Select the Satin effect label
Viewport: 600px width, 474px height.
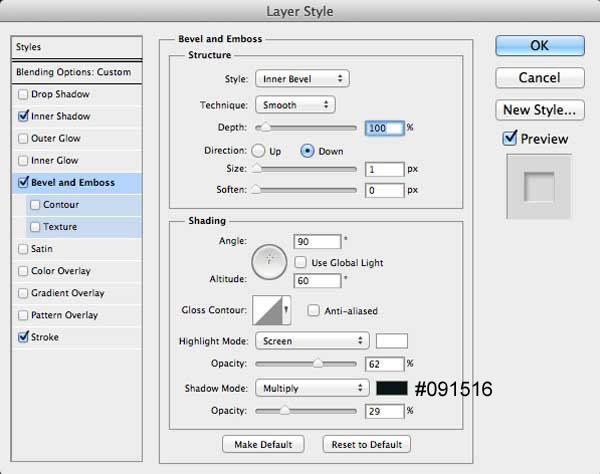(x=42, y=249)
